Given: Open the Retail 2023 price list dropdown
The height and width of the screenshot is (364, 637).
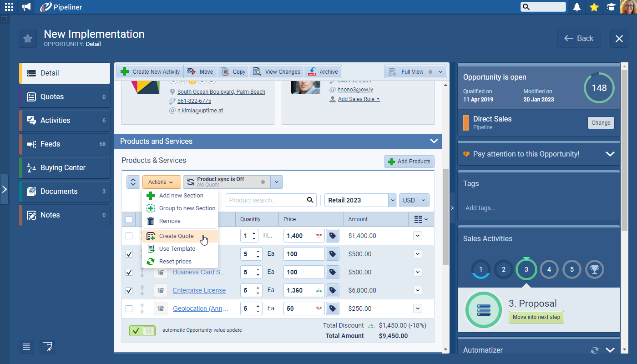Looking at the screenshot, I should coord(392,200).
